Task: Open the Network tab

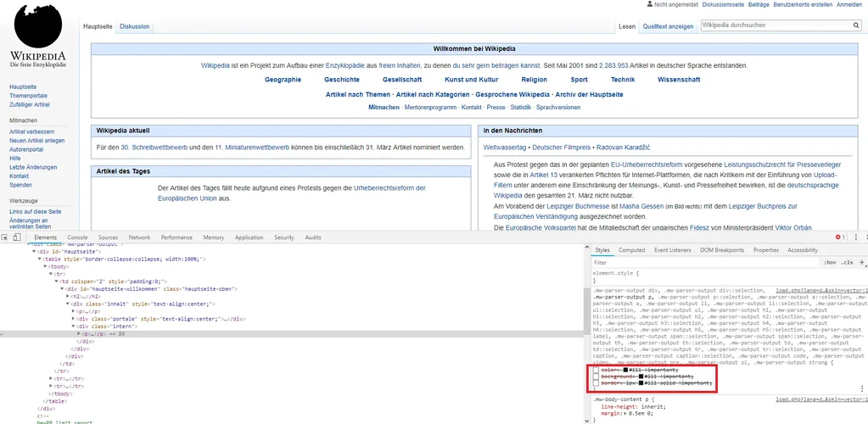Action: click(x=139, y=237)
